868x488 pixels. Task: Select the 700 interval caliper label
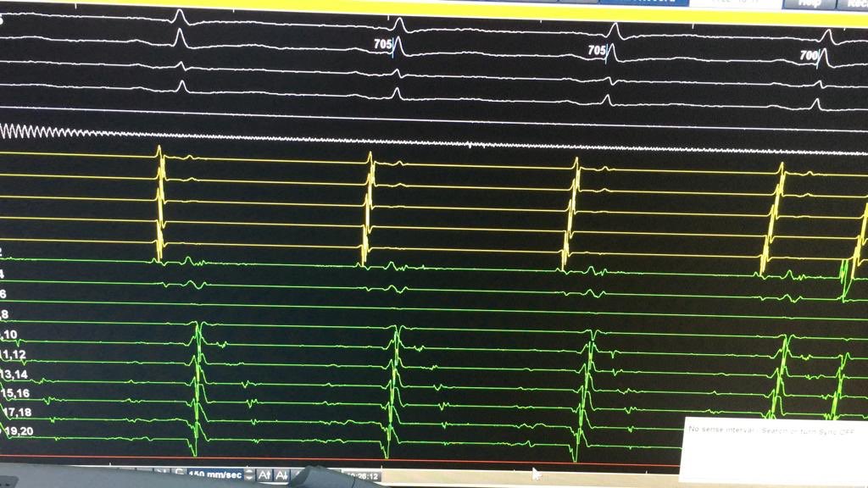pyautogui.click(x=808, y=55)
